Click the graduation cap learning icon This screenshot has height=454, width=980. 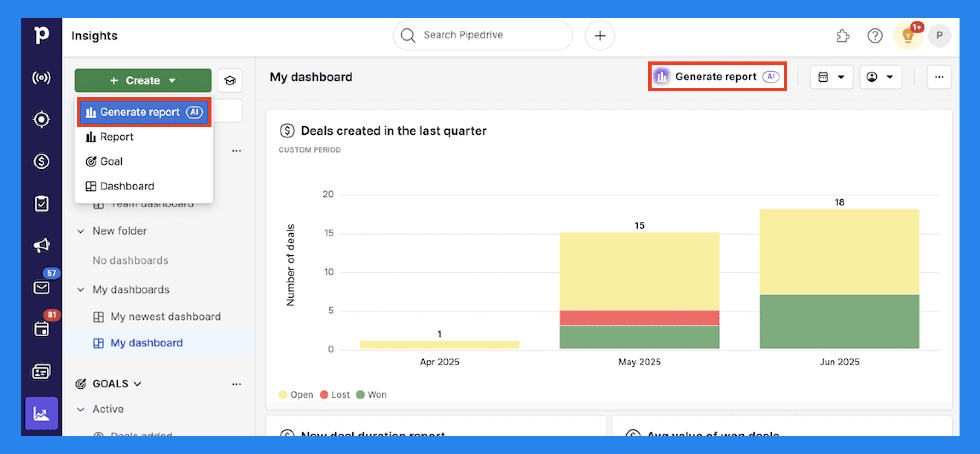230,80
